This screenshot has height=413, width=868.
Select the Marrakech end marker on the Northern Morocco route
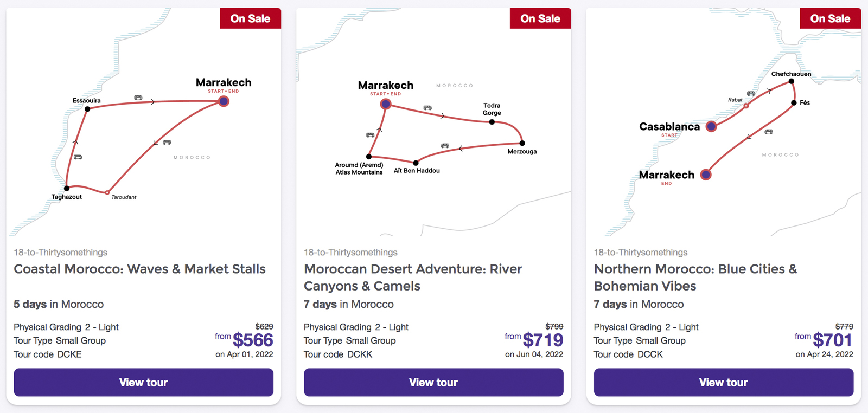point(705,175)
